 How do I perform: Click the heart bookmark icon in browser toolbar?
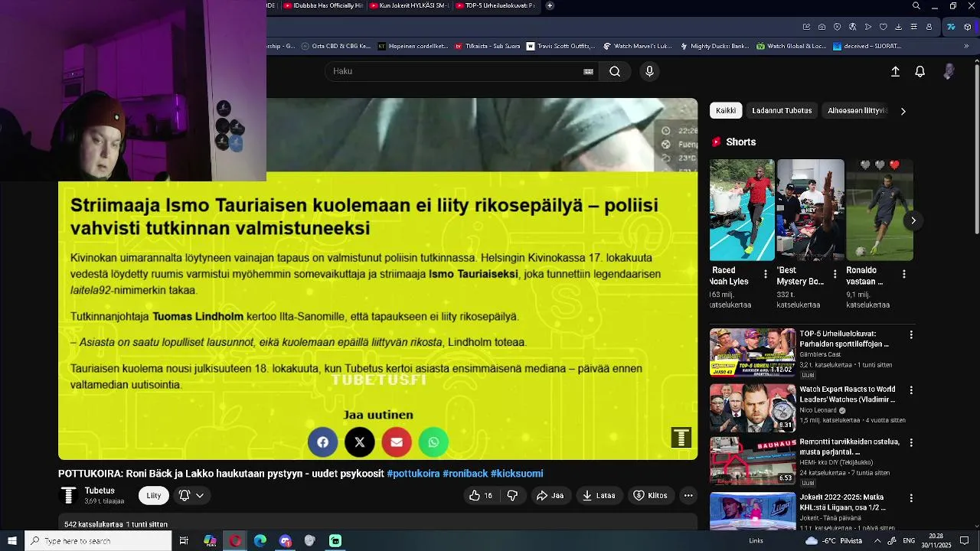point(883,27)
